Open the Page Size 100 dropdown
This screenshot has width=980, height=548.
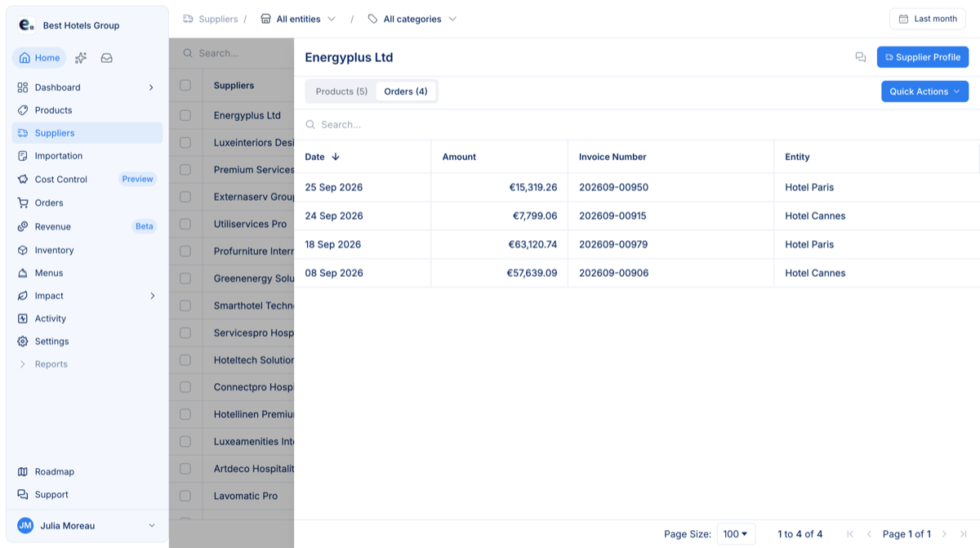pyautogui.click(x=736, y=534)
